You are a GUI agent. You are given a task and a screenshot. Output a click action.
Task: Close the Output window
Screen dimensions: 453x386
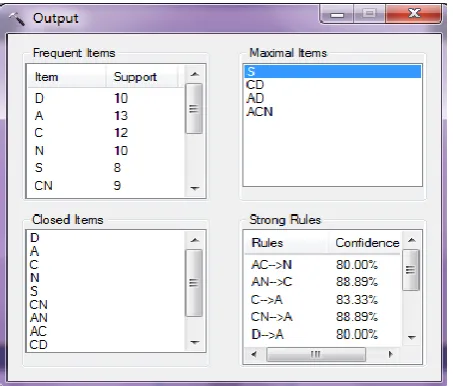(414, 14)
